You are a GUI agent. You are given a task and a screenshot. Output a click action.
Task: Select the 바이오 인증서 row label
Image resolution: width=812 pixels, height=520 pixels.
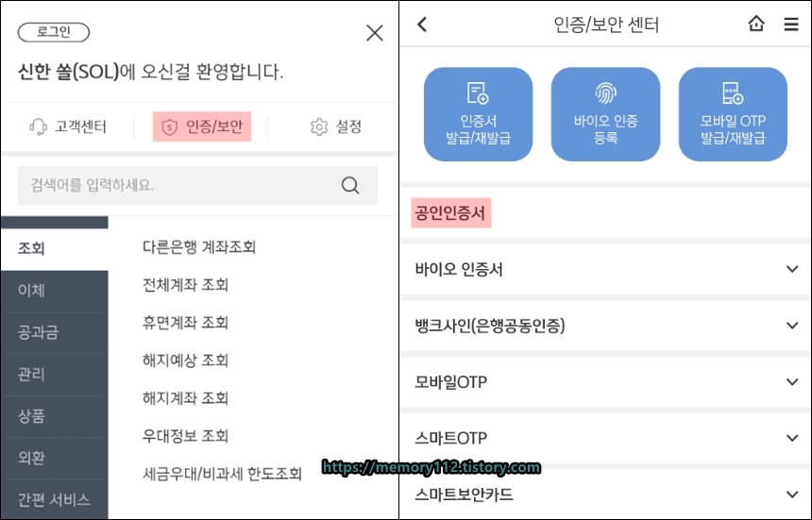(x=459, y=270)
